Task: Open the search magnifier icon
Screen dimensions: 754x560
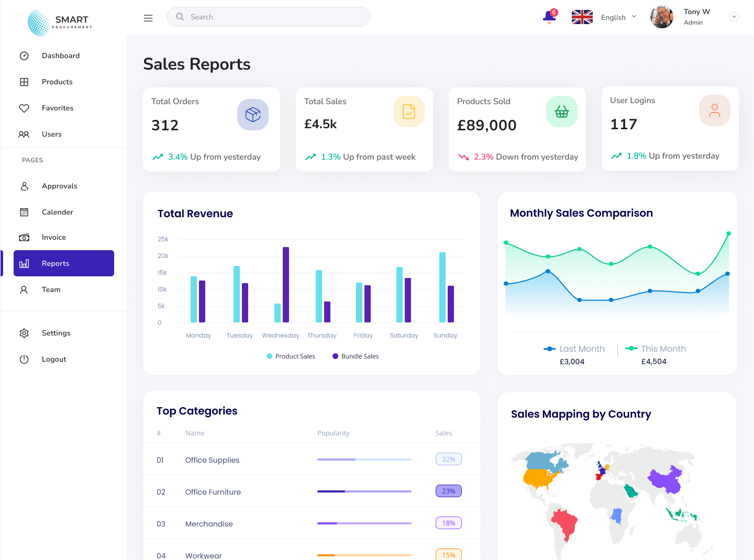Action: point(180,17)
